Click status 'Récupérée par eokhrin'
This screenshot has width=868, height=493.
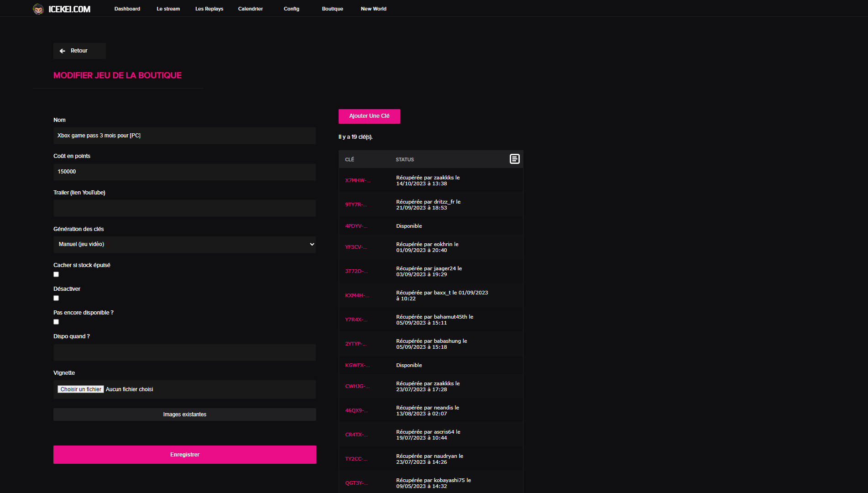pos(427,247)
